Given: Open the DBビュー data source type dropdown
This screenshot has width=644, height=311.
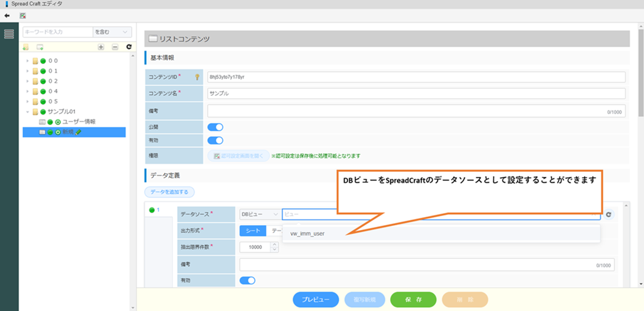Looking at the screenshot, I should 259,214.
